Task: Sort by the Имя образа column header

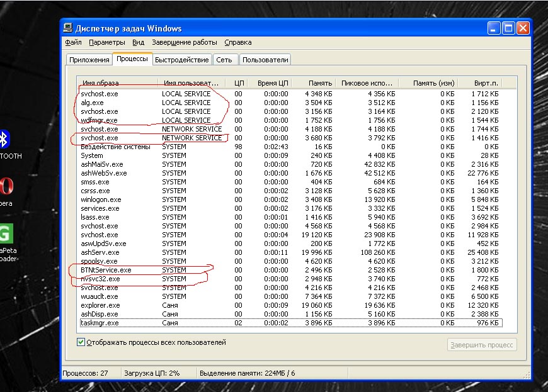Action: (x=117, y=83)
